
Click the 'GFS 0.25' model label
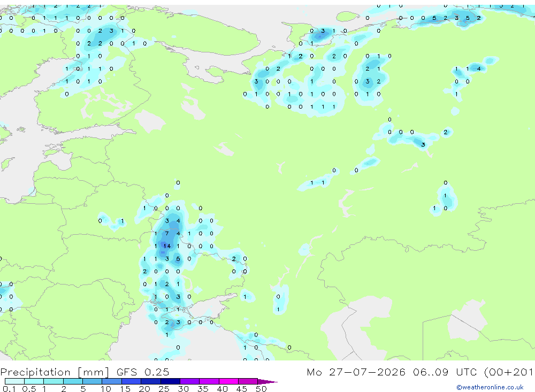click(143, 372)
